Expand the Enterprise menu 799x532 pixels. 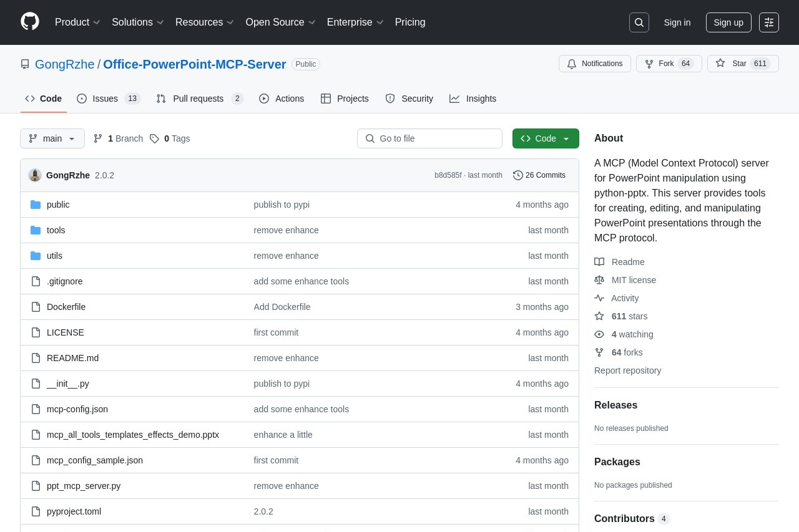tap(355, 22)
